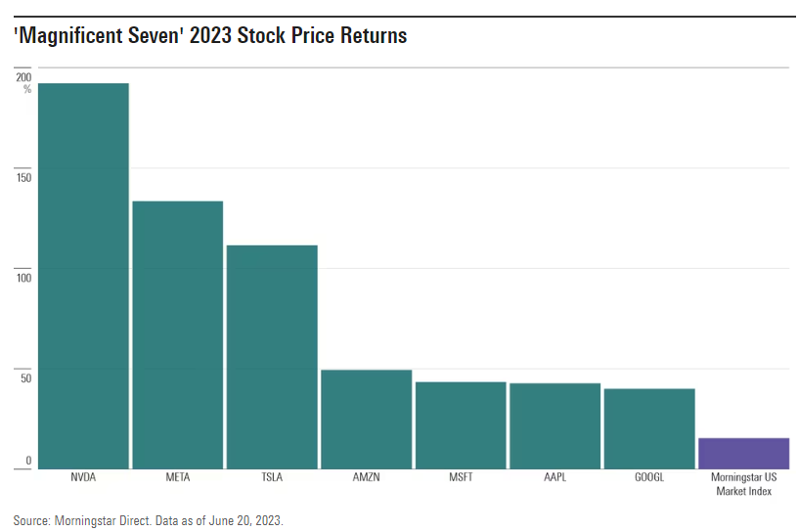The height and width of the screenshot is (532, 799).
Task: Select the AMZN bar
Action: click(366, 420)
